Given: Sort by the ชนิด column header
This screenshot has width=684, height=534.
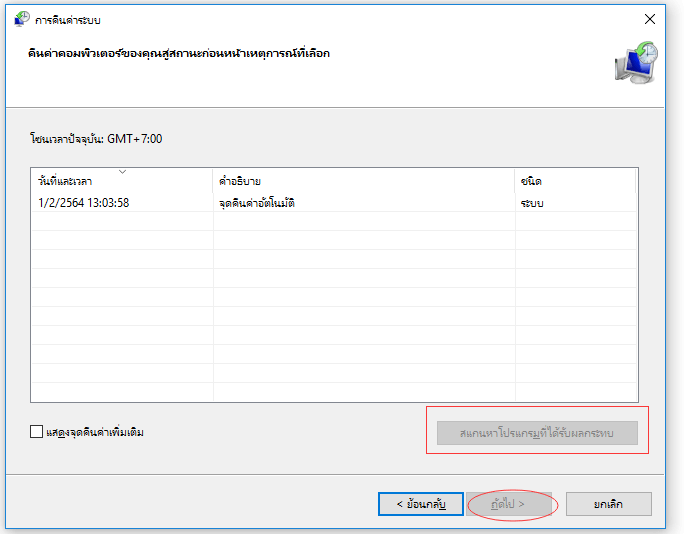Looking at the screenshot, I should tap(575, 181).
